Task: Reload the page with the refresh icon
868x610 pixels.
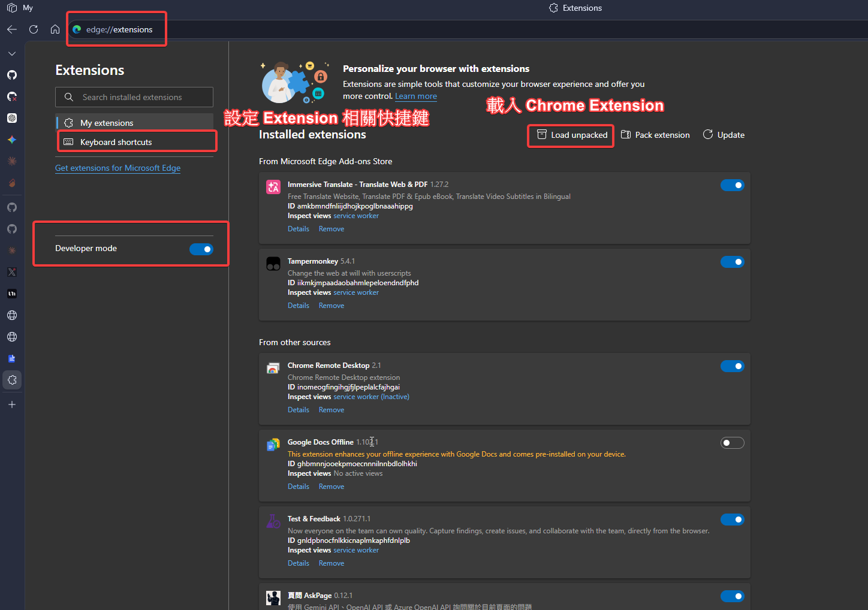Action: click(x=34, y=29)
